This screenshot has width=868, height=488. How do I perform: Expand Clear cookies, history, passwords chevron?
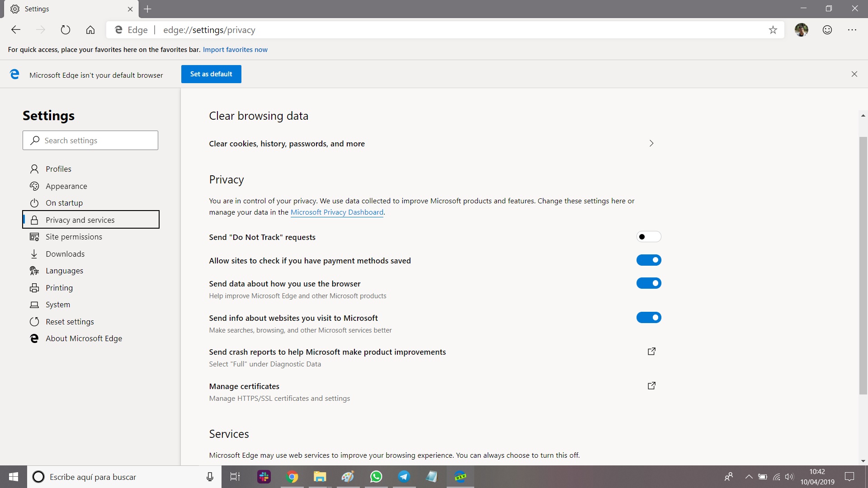[651, 143]
